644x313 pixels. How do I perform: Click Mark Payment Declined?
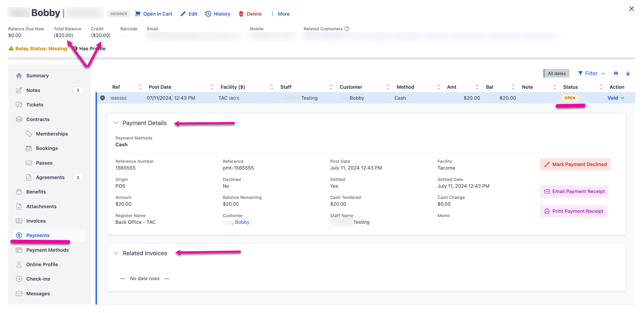(x=575, y=164)
